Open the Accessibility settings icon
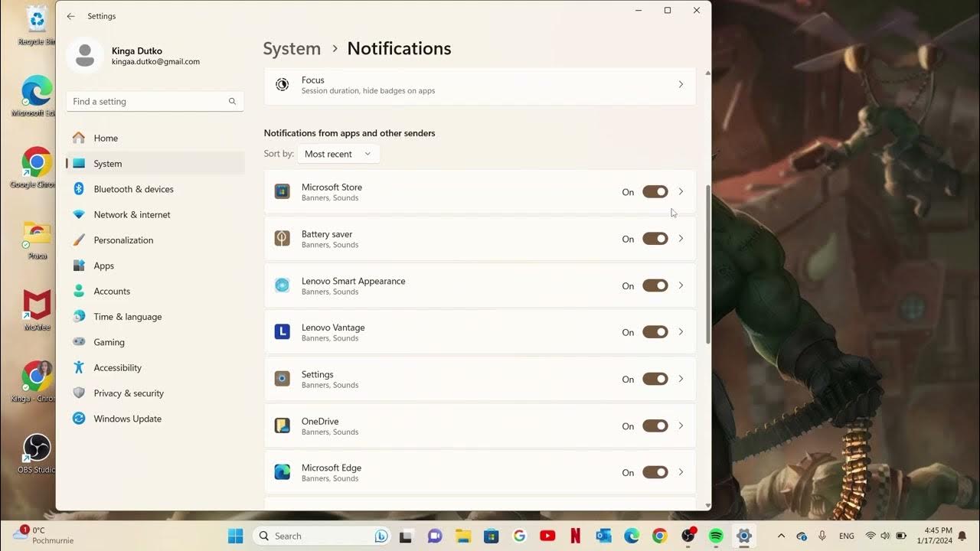980x551 pixels. tap(80, 367)
